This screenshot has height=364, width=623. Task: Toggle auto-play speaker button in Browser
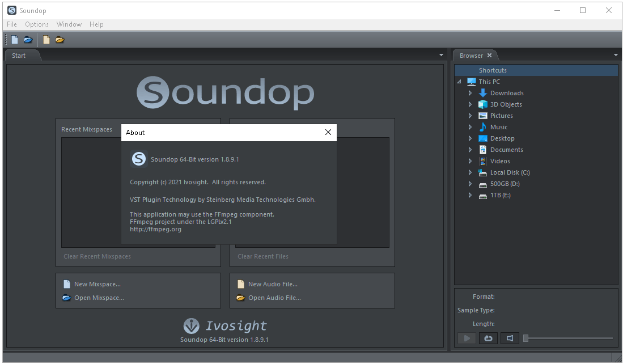point(510,338)
